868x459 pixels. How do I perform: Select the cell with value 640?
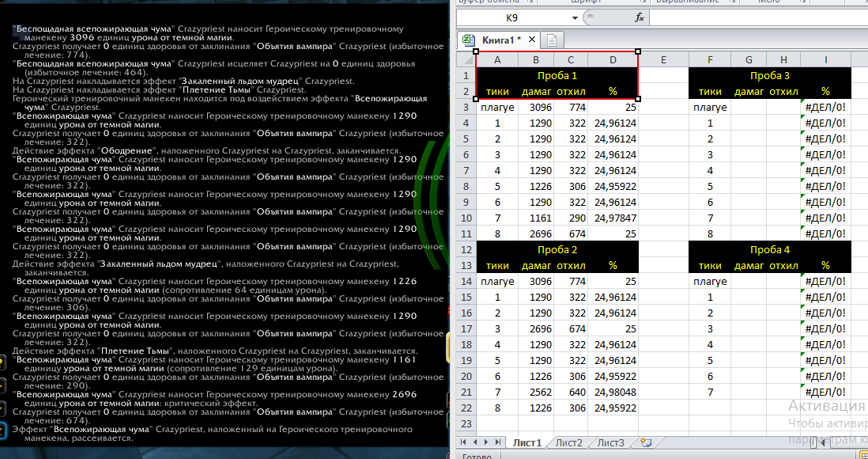[x=570, y=392]
